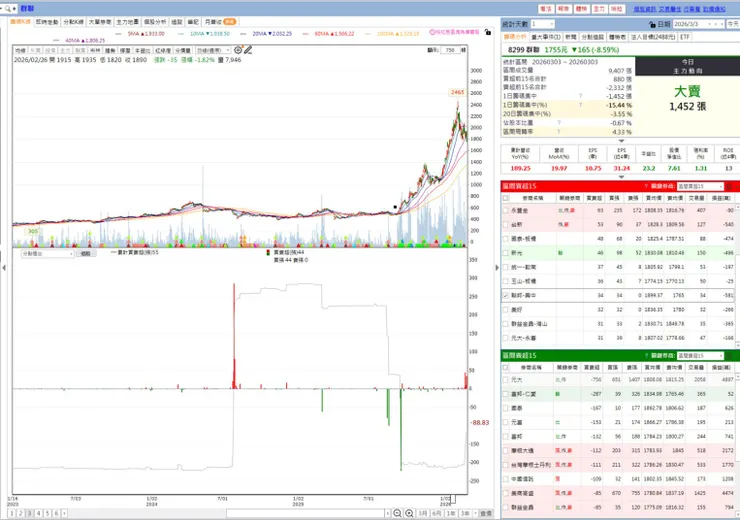Click the red square icon in 區間買超15 header
This screenshot has width=740, height=520.
point(730,186)
